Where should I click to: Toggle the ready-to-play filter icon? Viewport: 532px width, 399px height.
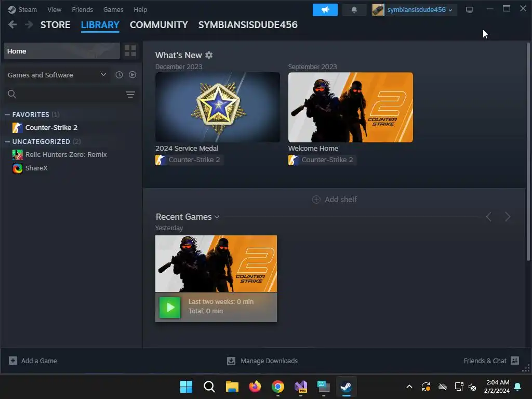coord(132,75)
